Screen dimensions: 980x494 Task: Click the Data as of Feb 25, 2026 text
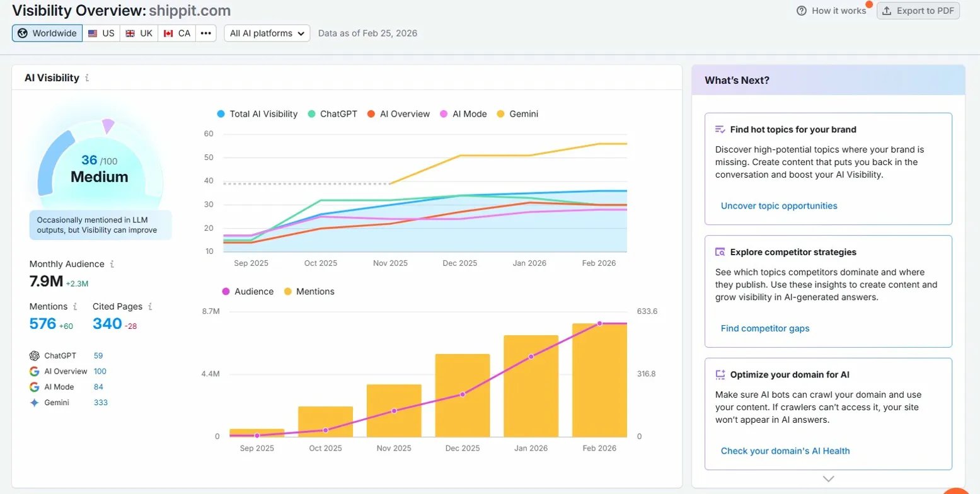[x=367, y=33]
